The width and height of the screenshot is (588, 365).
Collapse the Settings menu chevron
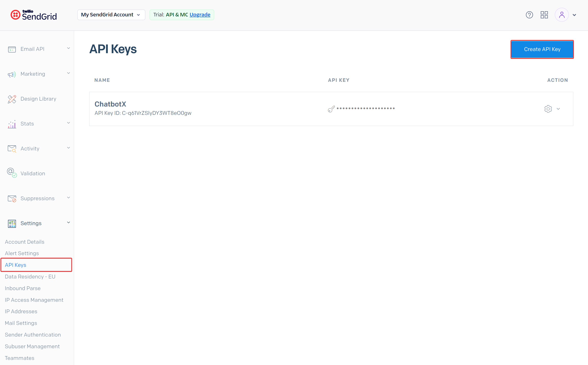click(69, 222)
